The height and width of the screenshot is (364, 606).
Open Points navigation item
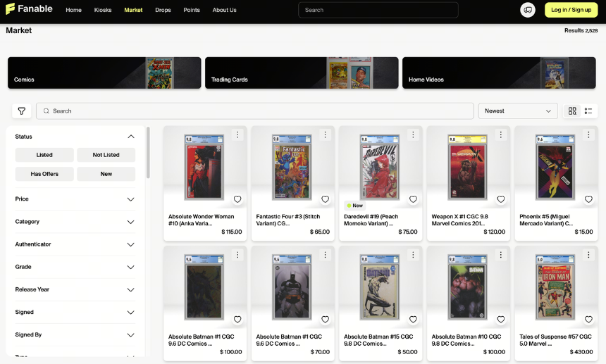pos(192,10)
